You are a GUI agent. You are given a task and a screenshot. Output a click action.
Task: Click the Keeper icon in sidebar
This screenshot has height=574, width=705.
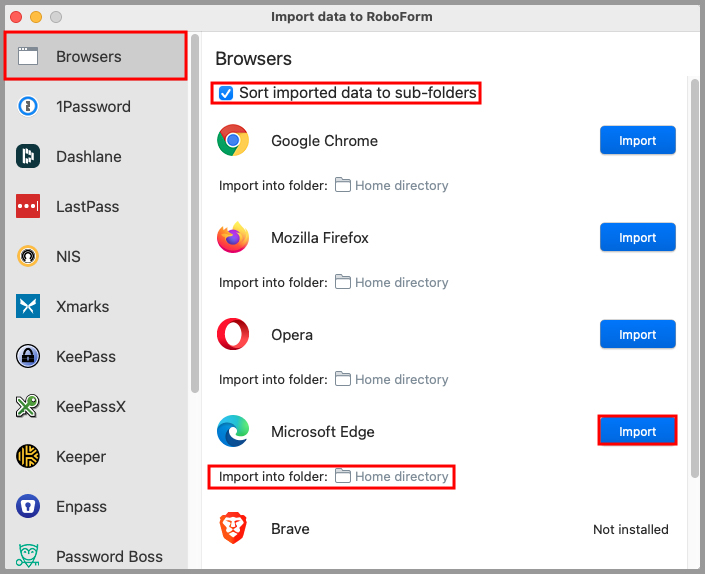point(28,457)
